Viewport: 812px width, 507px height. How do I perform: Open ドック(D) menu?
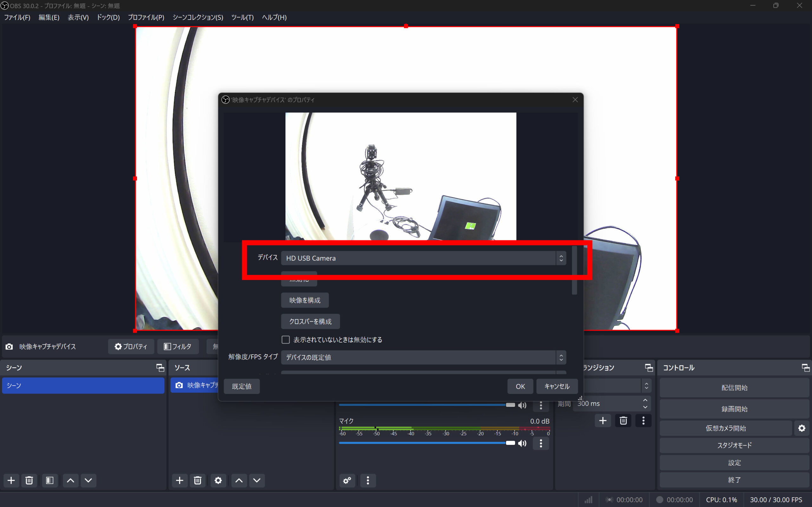click(x=108, y=17)
